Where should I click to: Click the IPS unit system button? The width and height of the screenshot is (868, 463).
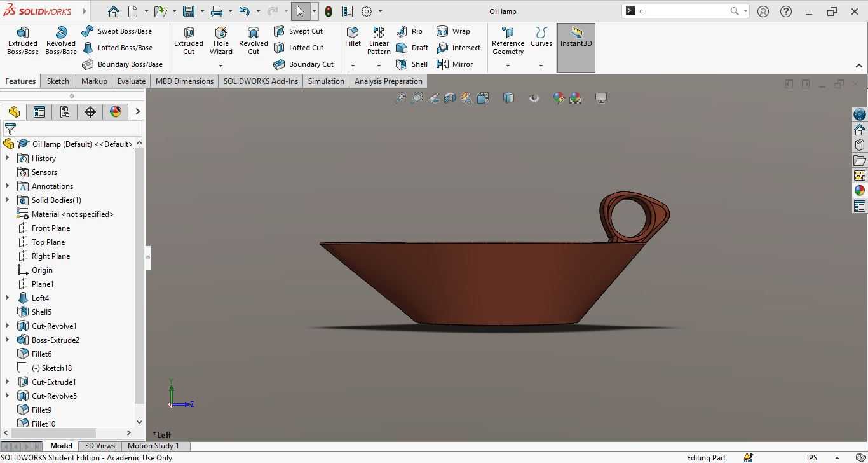812,457
